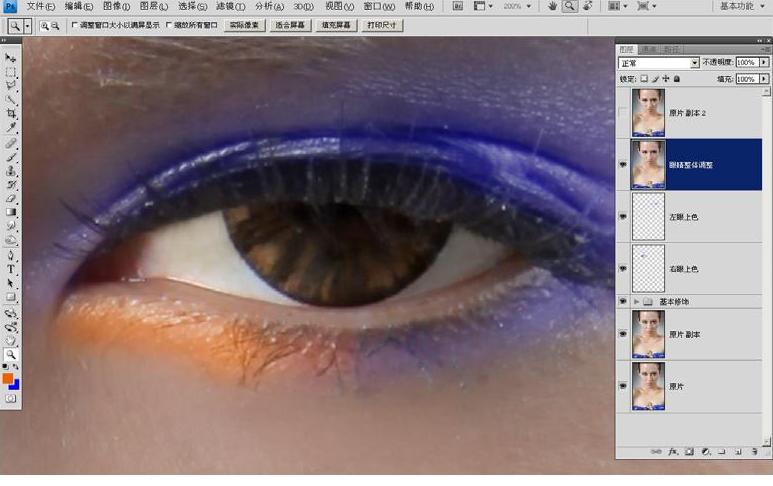The height and width of the screenshot is (486, 773).
Task: Open the 文件 menu
Action: tap(40, 6)
